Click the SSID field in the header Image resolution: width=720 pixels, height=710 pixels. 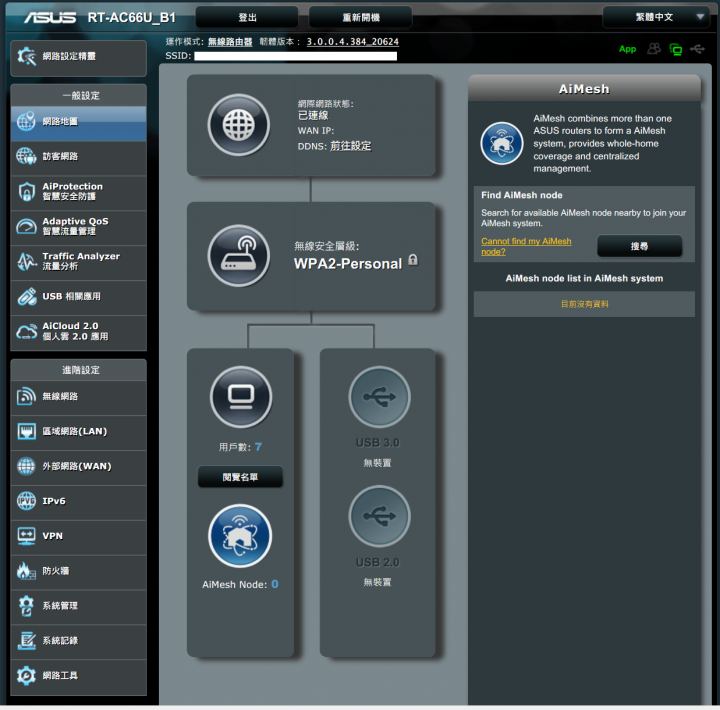click(295, 56)
